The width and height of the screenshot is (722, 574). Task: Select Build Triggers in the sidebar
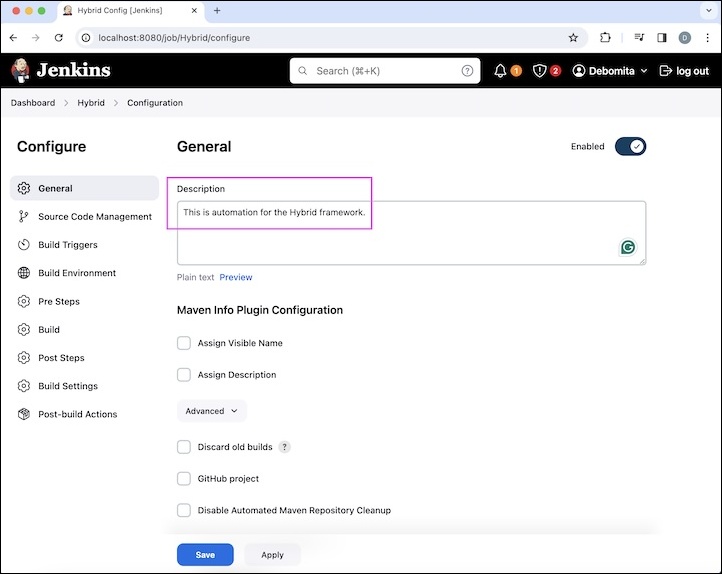point(67,245)
